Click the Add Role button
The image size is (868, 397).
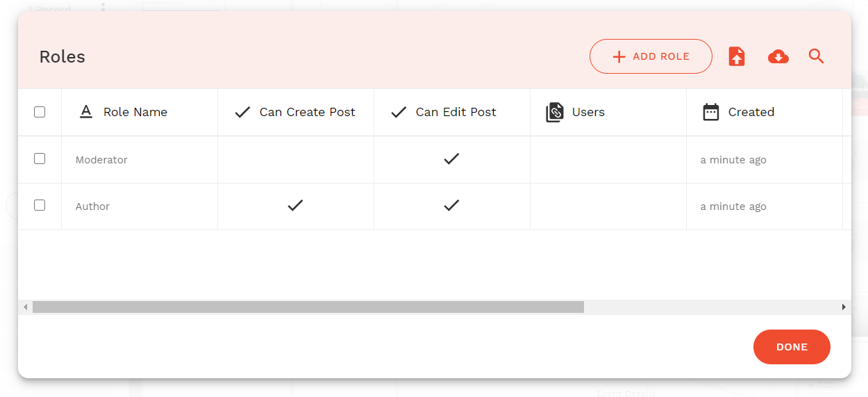tap(651, 56)
